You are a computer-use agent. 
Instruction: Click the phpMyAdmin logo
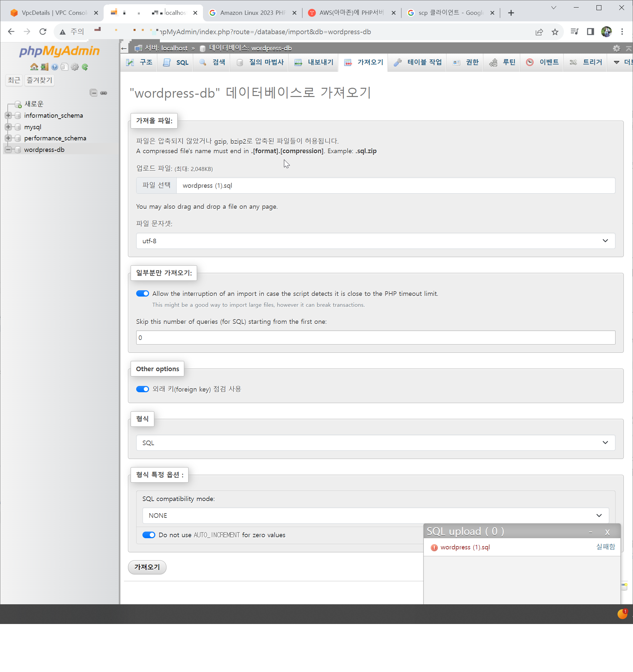click(x=60, y=51)
